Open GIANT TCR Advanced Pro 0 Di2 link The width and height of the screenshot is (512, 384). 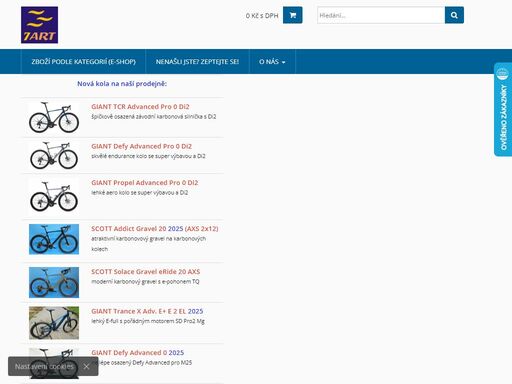point(140,107)
